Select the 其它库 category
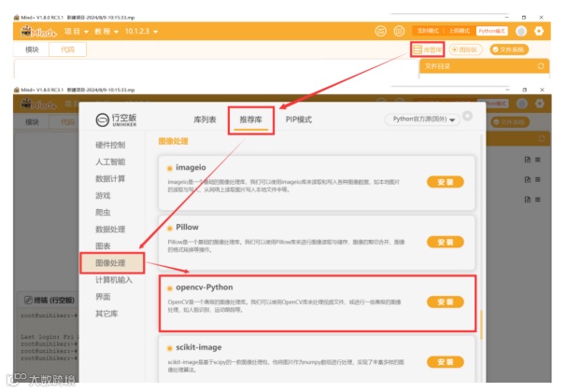Viewport: 567px width, 392px height. pyautogui.click(x=106, y=314)
